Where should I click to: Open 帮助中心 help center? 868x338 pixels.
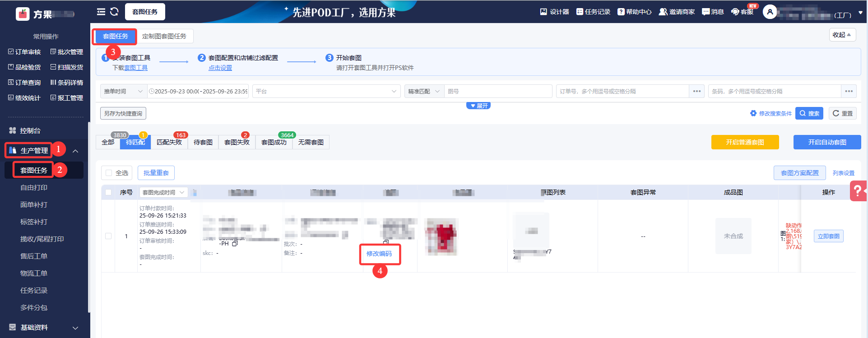click(634, 12)
